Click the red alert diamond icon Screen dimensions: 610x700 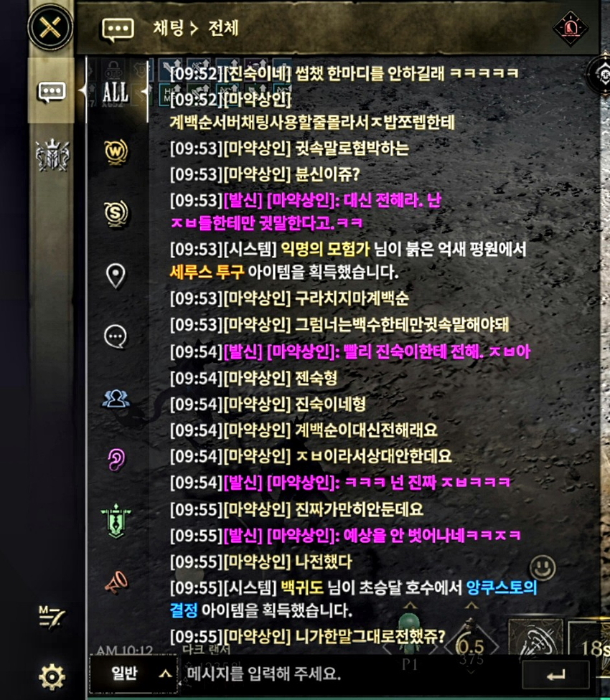point(571,29)
